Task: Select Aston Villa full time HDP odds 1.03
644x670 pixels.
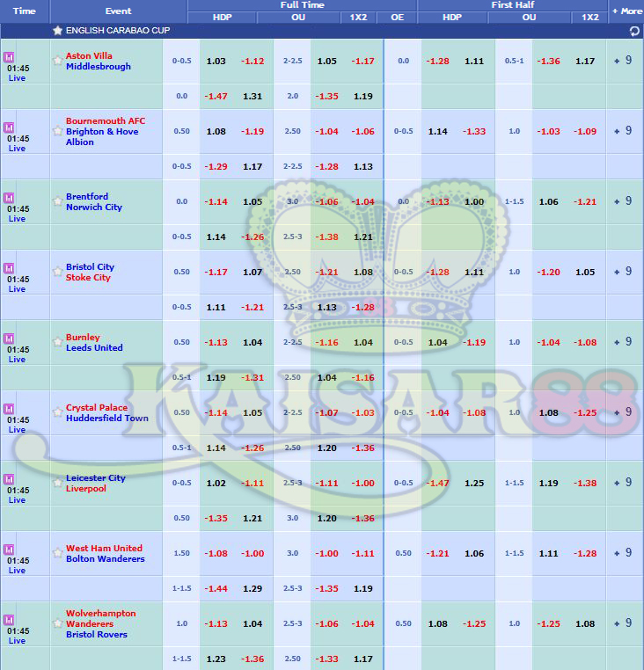Action: click(x=216, y=61)
